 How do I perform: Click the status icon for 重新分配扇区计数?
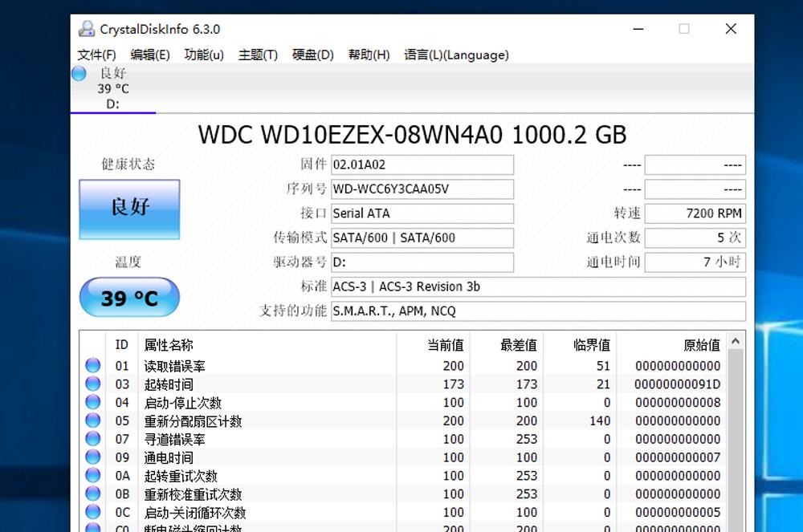[92, 420]
